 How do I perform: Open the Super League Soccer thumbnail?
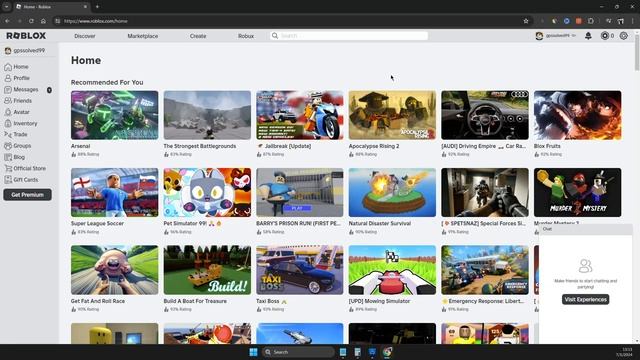114,192
